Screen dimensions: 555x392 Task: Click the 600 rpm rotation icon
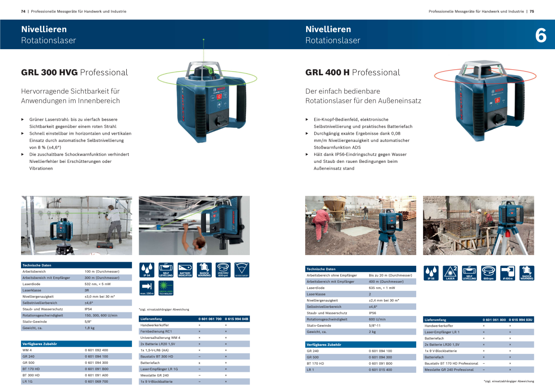click(488, 273)
